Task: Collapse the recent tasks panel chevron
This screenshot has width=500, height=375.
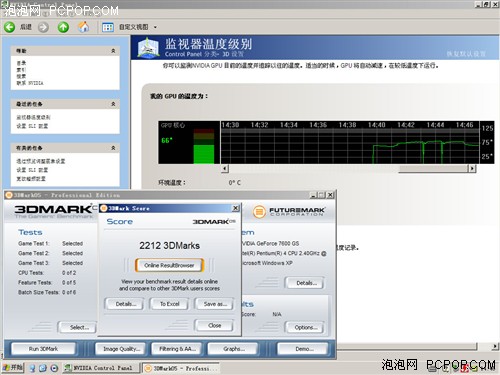Action: 113,104
